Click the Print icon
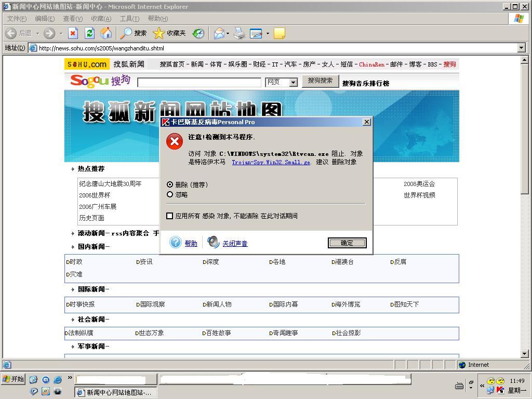This screenshot has height=399, width=532. [240, 33]
